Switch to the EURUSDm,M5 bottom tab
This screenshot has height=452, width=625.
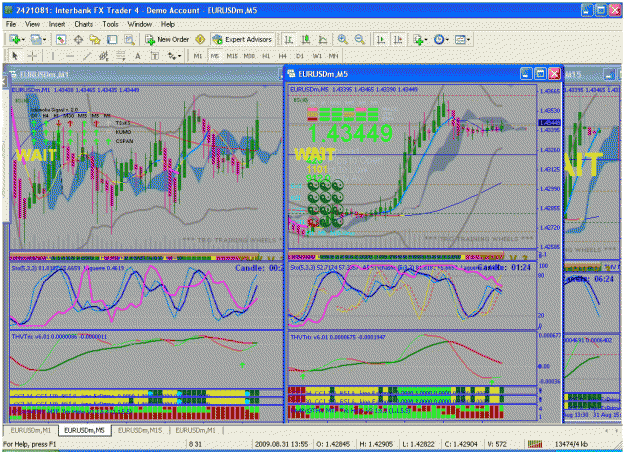coord(84,430)
